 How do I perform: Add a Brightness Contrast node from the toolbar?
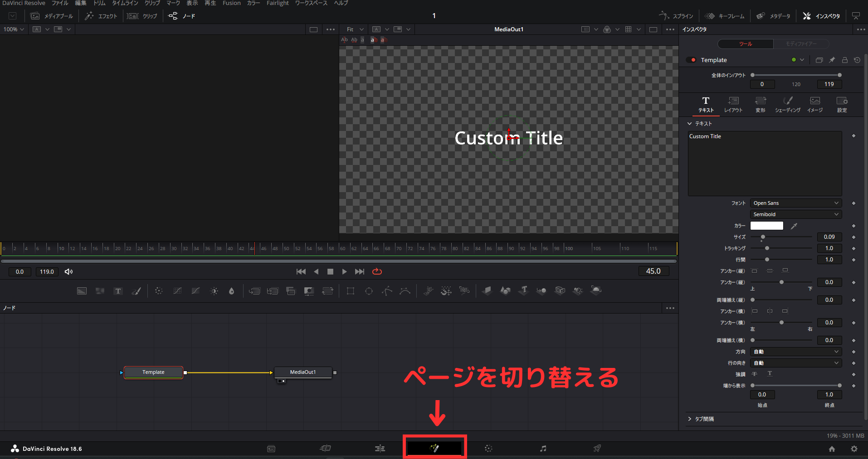[214, 291]
